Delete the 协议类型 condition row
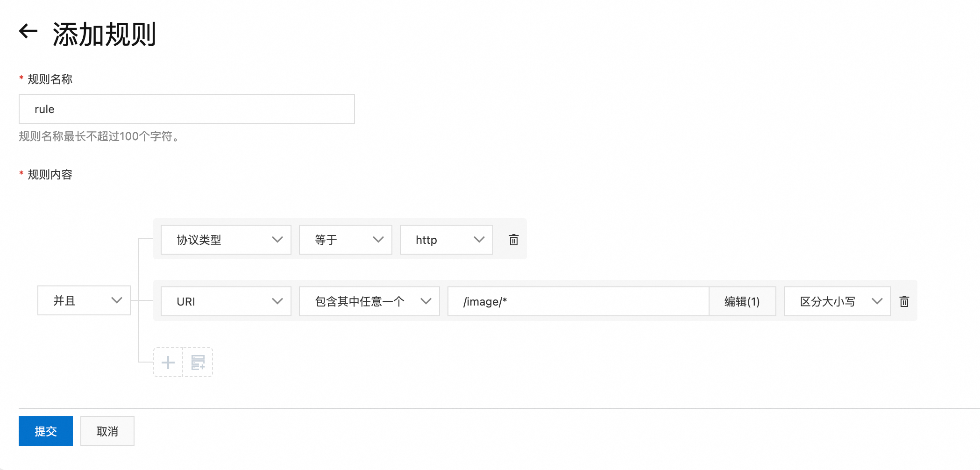The image size is (980, 470). tap(513, 240)
